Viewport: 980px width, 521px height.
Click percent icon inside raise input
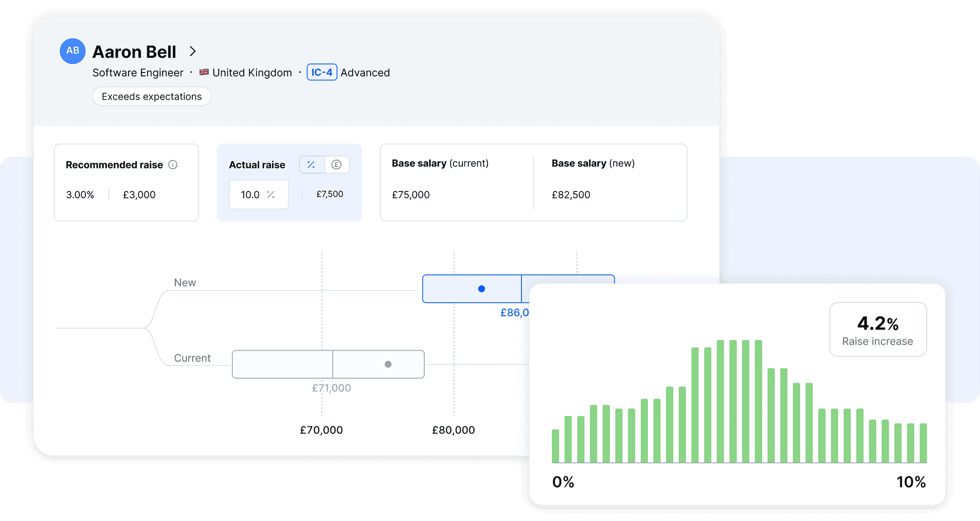click(271, 195)
